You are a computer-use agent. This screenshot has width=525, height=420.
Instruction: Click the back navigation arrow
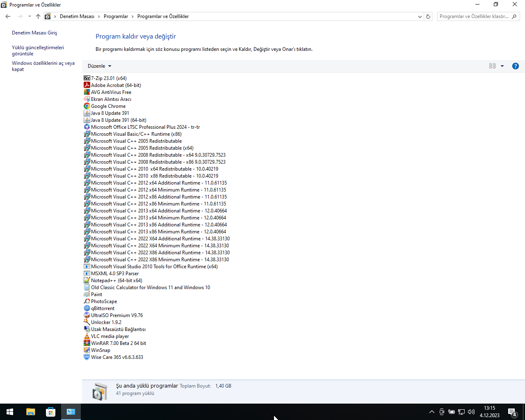click(8, 16)
